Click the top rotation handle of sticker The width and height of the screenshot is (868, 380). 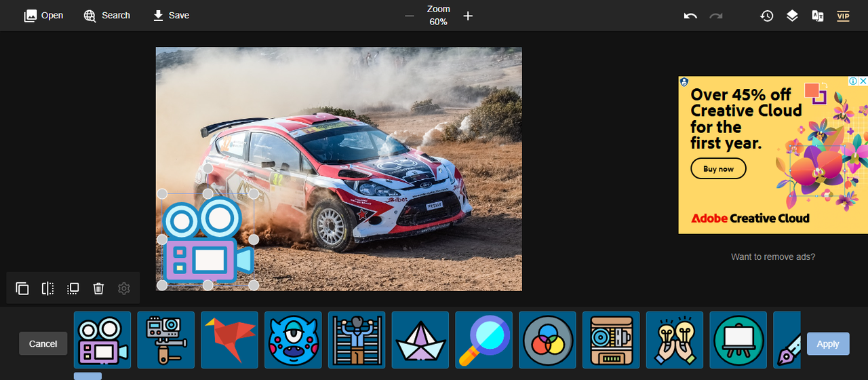208,168
